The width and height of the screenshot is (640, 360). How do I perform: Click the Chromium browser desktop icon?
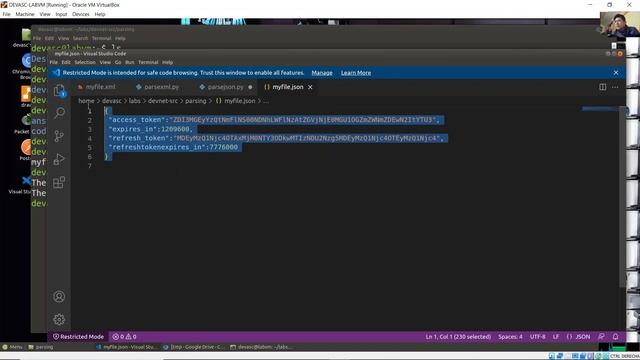coord(24,66)
